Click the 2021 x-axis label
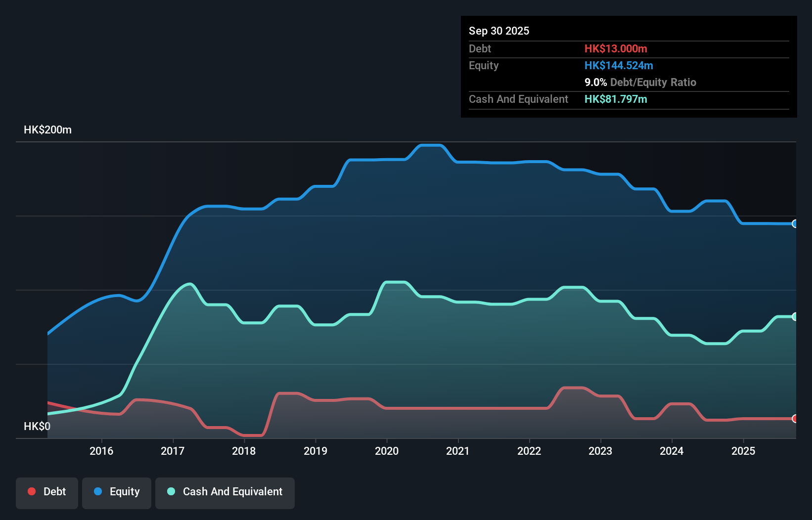Viewport: 812px width, 520px height. click(x=458, y=451)
